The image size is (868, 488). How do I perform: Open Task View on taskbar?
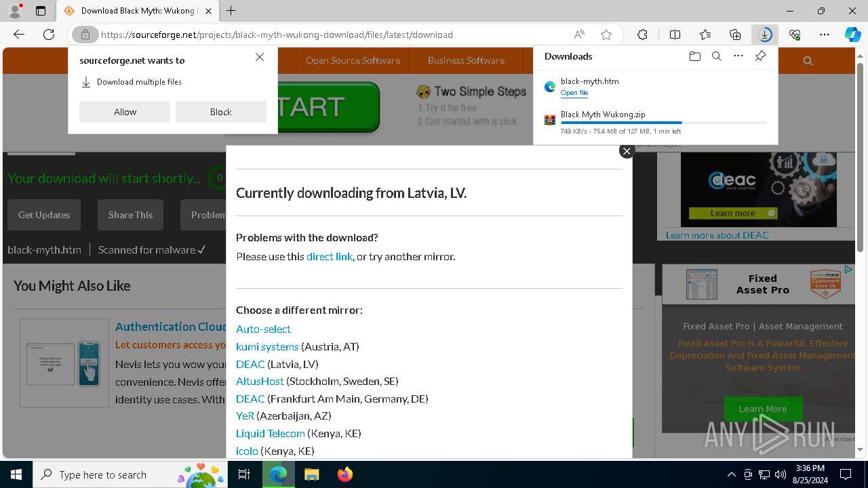point(245,474)
